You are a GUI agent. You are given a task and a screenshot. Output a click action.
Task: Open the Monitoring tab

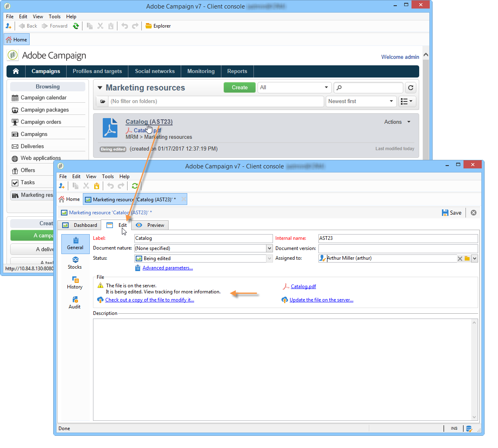(201, 71)
